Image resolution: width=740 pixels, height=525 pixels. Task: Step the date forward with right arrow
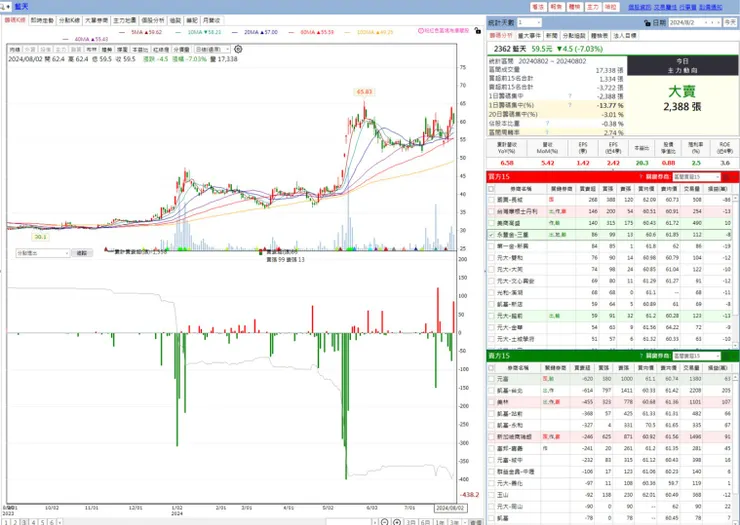pyautogui.click(x=718, y=23)
